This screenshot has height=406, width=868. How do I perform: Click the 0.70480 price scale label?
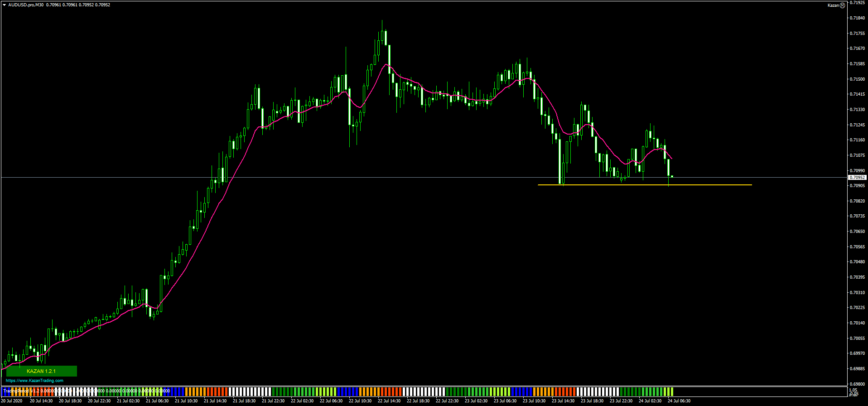(x=858, y=262)
